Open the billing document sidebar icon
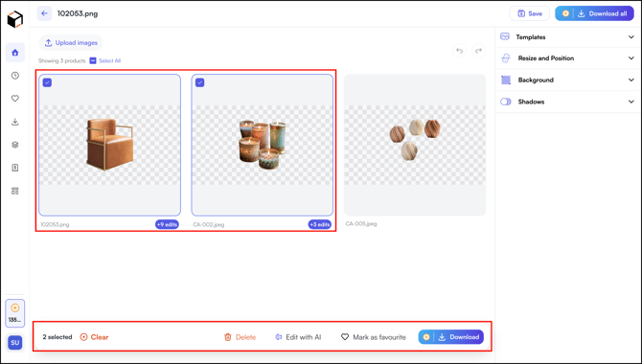 click(x=15, y=168)
